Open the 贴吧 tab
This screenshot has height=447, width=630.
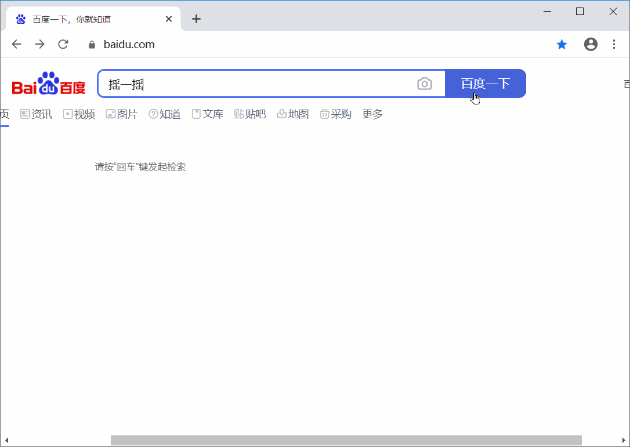pos(250,114)
